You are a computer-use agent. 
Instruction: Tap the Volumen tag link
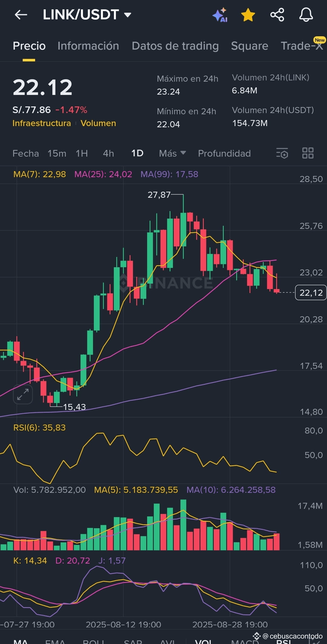click(98, 123)
